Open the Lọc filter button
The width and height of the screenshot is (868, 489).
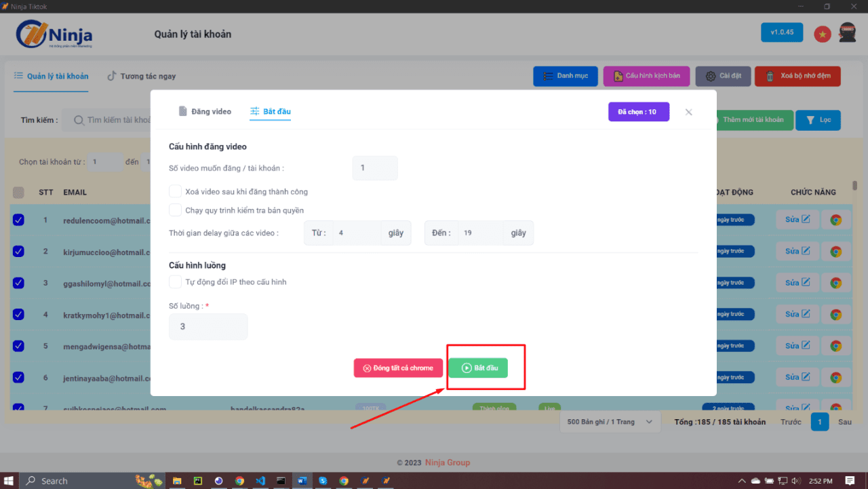pyautogui.click(x=818, y=120)
